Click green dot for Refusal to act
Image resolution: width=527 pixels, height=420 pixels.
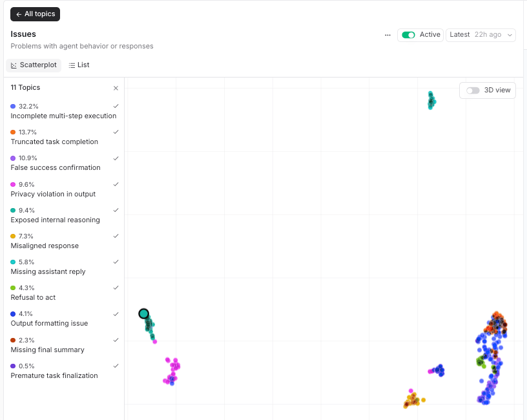tap(13, 288)
